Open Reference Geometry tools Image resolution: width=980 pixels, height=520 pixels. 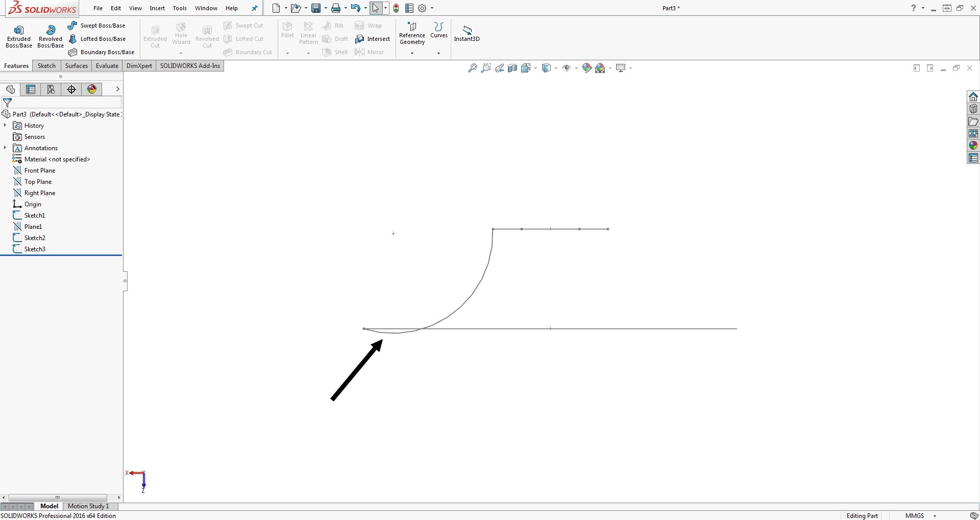point(412,33)
